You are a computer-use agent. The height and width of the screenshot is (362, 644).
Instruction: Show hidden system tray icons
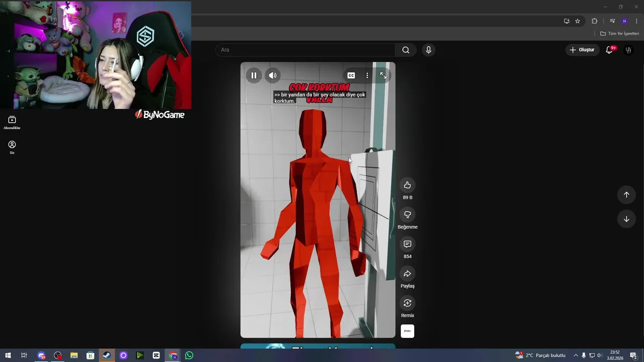coord(576,355)
